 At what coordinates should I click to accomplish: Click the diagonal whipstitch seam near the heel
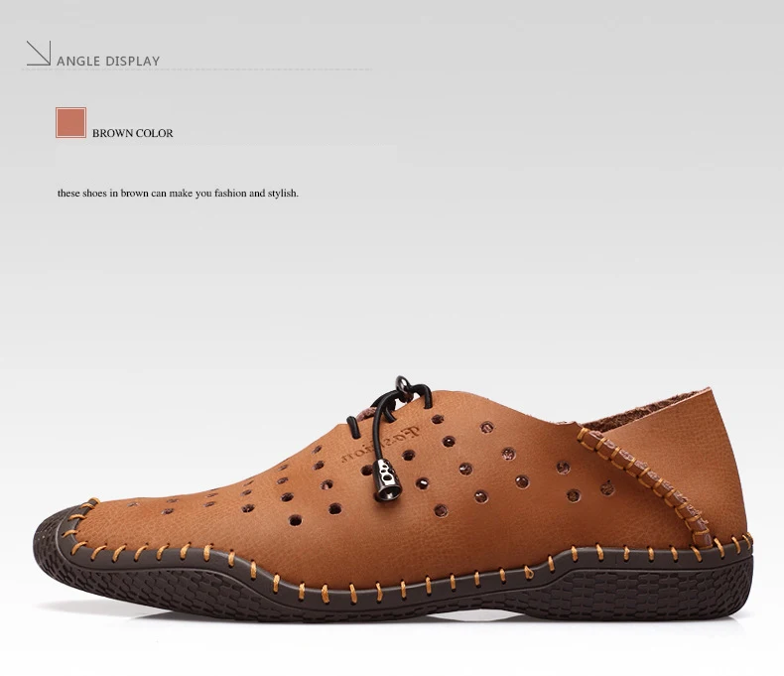[646, 485]
